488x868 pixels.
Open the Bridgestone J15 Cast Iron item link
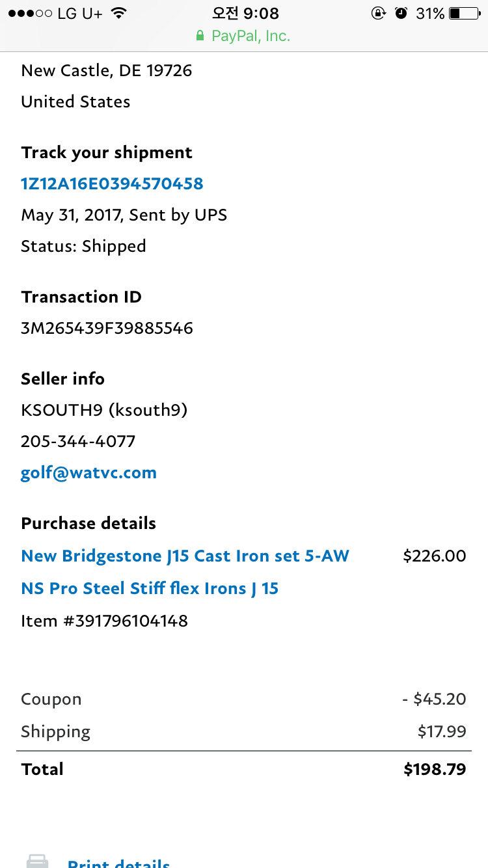click(185, 556)
